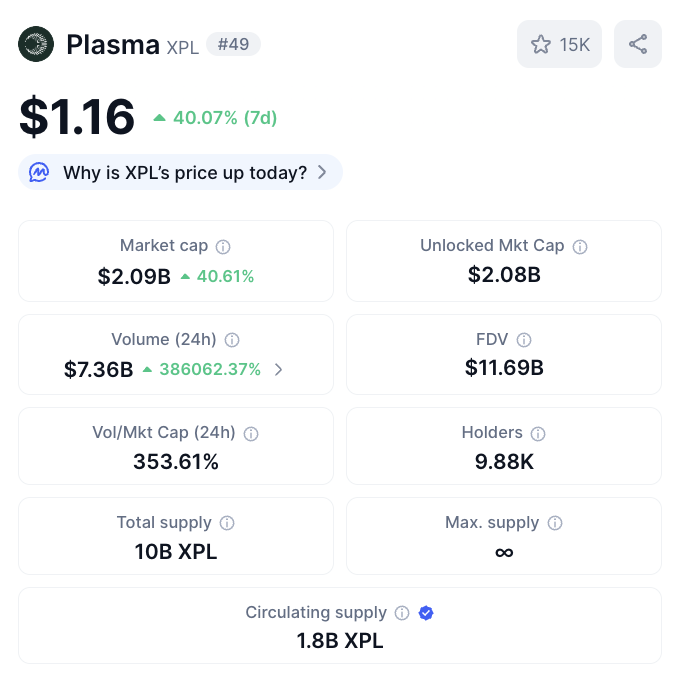The image size is (682, 676).
Task: Click the AI chat icon in question pill
Action: click(x=39, y=172)
